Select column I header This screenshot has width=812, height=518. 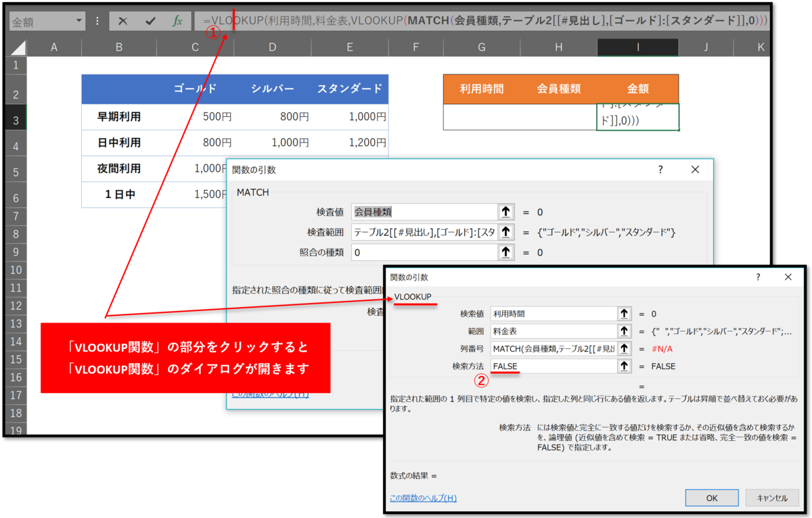point(637,47)
